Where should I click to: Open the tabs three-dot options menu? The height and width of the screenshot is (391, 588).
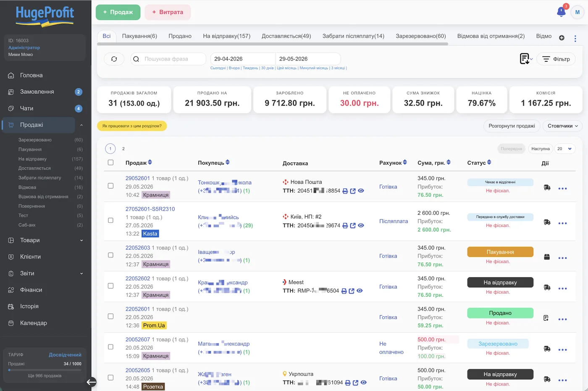click(575, 38)
